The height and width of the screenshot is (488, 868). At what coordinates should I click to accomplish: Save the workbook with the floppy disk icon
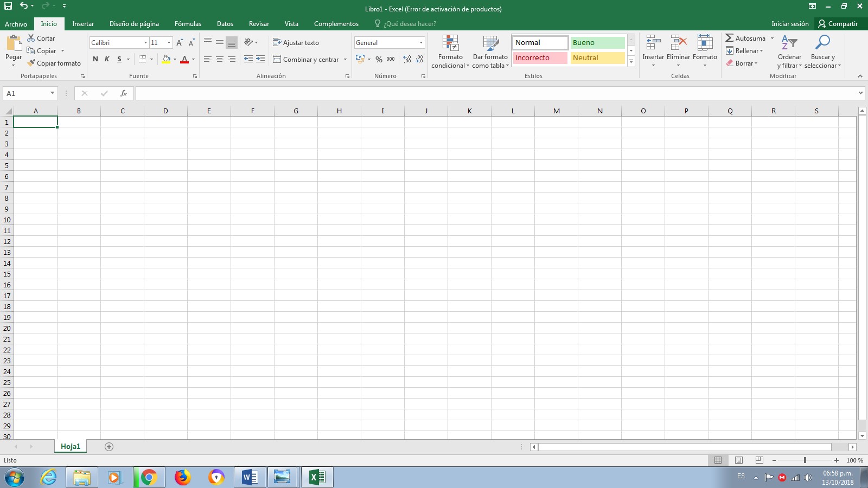[8, 6]
